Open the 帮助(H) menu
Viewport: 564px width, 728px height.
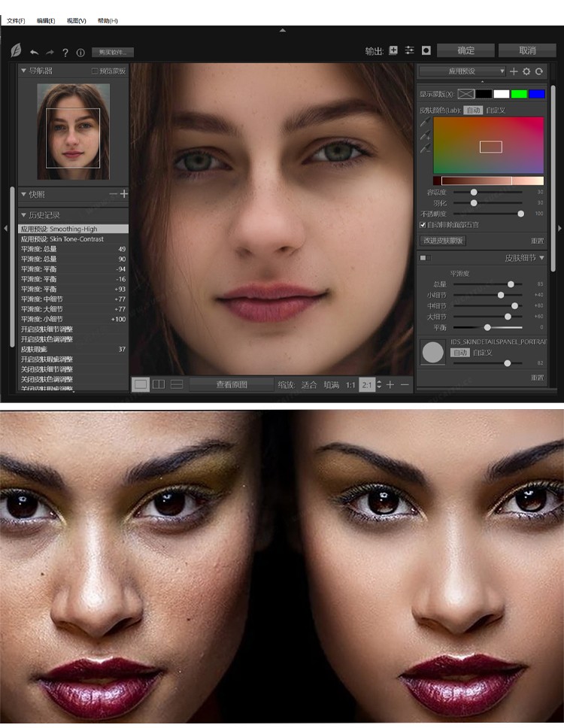[x=108, y=20]
